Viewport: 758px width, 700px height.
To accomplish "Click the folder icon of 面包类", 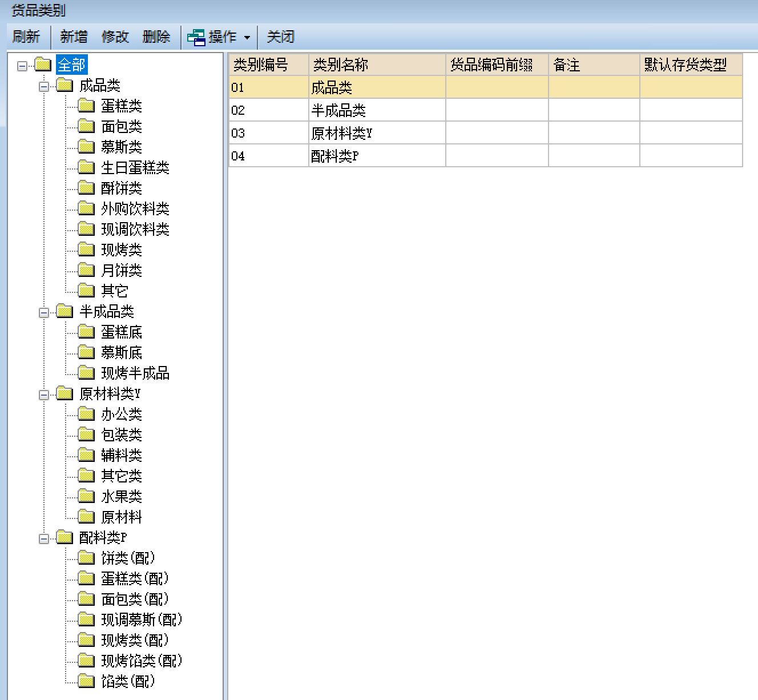I will 86,126.
